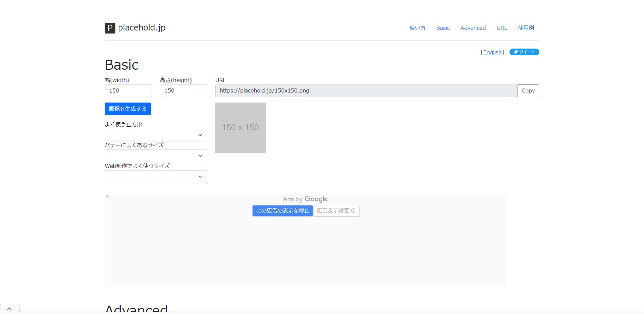644x314 pixels.
Task: Select the URL nav item
Action: point(502,28)
